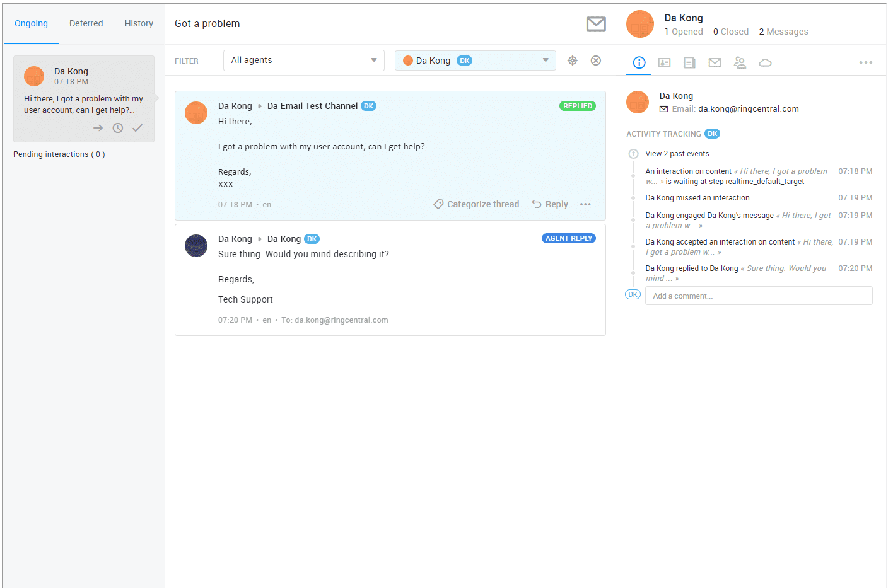This screenshot has width=893, height=588.
Task: Open the identity card tab icon
Action: pos(664,62)
